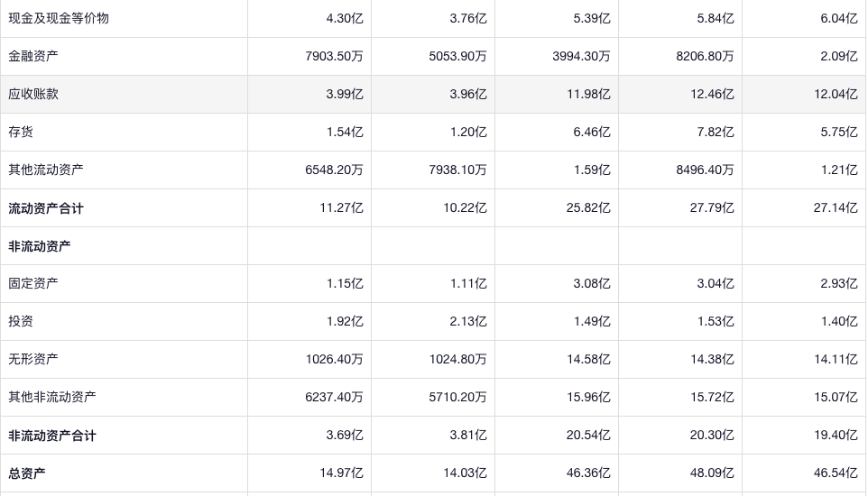Image resolution: width=868 pixels, height=496 pixels.
Task: Select the 金融资产 row label
Action: 33,56
